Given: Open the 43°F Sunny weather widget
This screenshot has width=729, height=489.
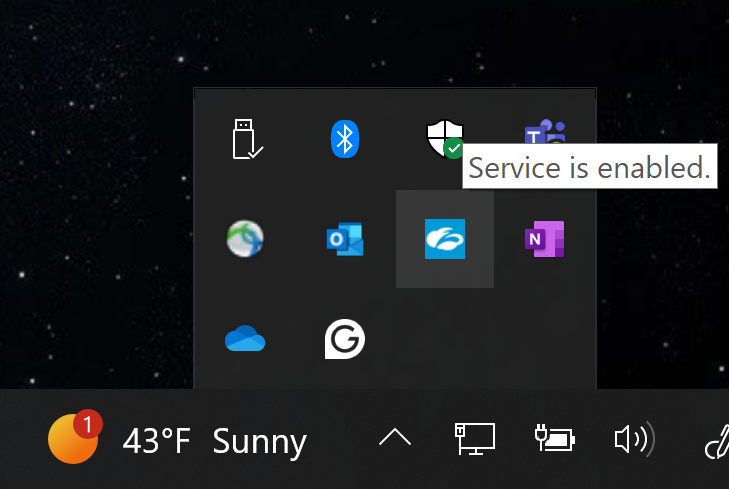Looking at the screenshot, I should pyautogui.click(x=214, y=440).
